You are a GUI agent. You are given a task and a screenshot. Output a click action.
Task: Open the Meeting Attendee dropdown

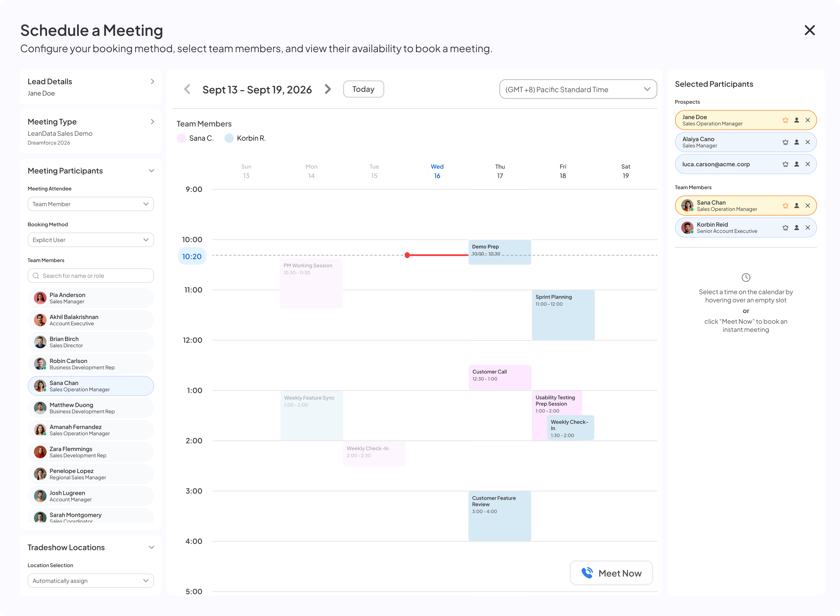tap(91, 204)
